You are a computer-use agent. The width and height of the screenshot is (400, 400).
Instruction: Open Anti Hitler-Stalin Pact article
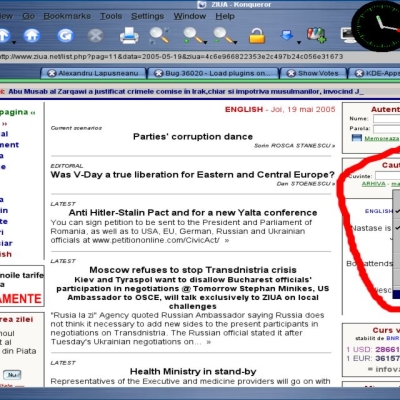[193, 213]
